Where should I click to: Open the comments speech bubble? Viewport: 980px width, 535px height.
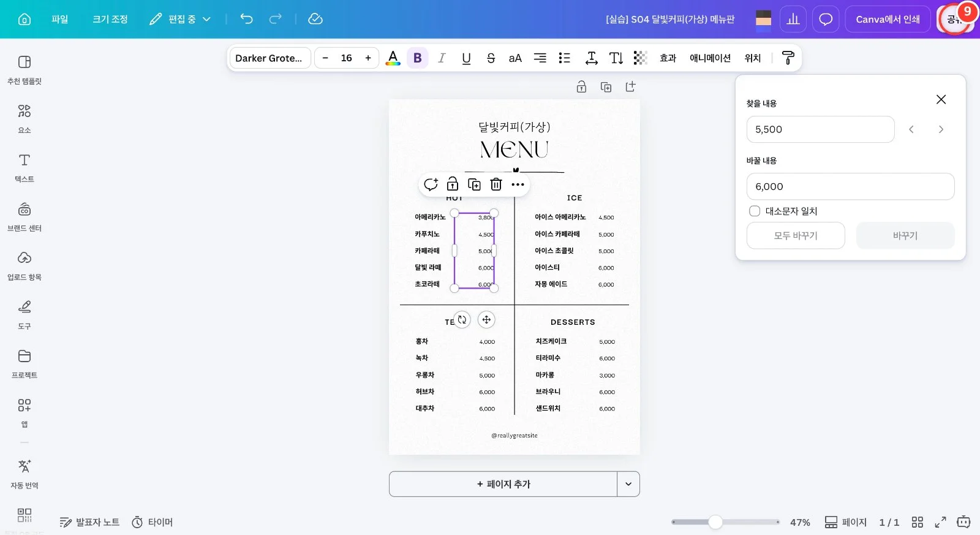[826, 19]
